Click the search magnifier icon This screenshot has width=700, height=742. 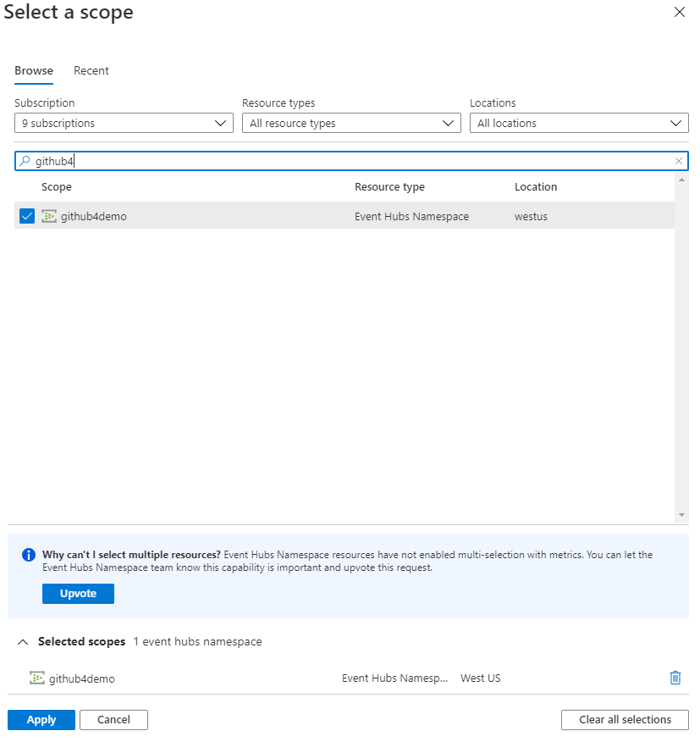(25, 162)
